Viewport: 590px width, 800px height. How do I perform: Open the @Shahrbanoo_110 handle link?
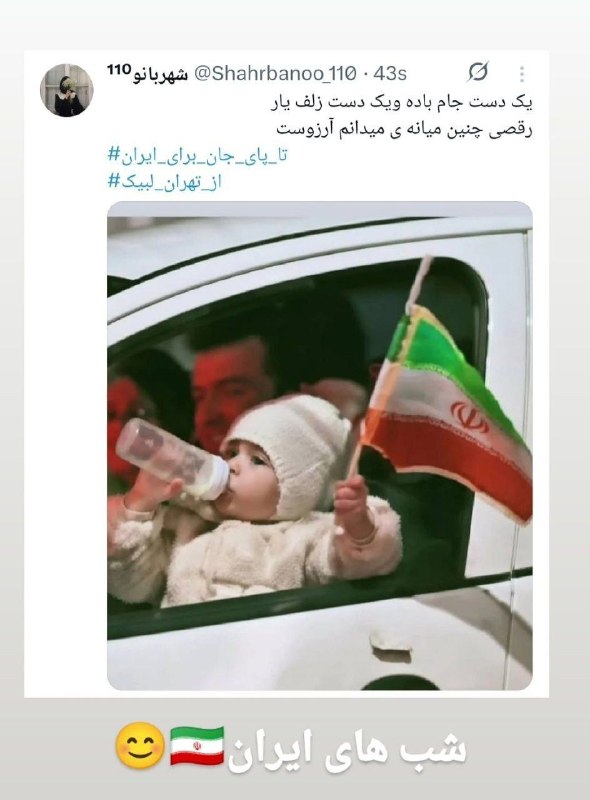(276, 74)
